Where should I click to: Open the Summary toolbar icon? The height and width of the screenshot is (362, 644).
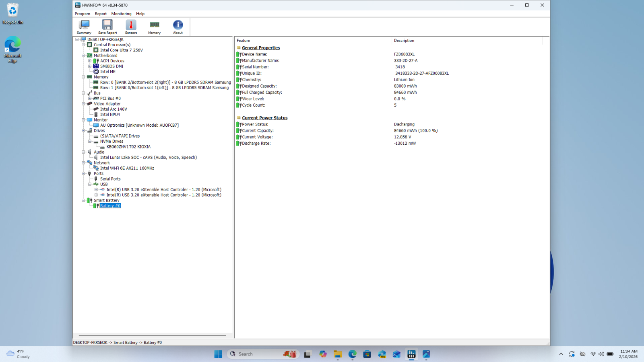pos(84,27)
